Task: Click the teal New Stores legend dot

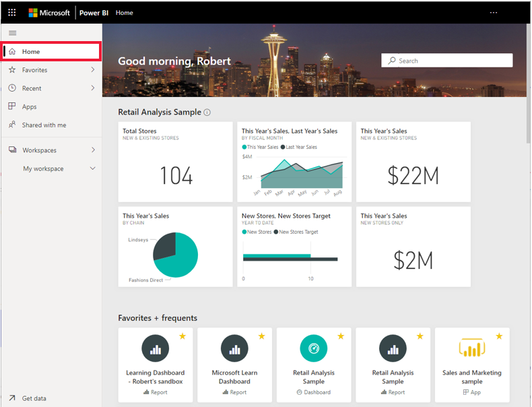Action: click(244, 232)
